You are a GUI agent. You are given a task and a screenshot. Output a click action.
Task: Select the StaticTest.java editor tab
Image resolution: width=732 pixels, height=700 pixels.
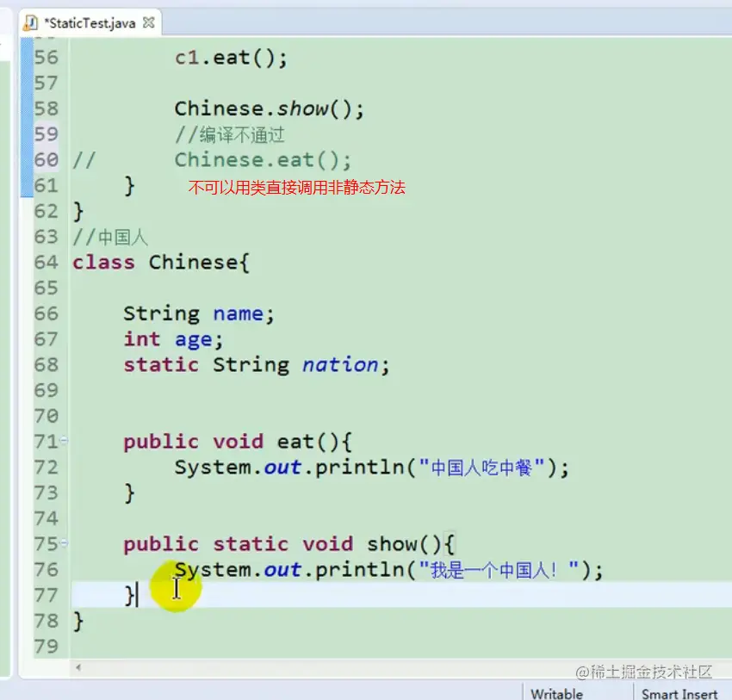(x=90, y=23)
